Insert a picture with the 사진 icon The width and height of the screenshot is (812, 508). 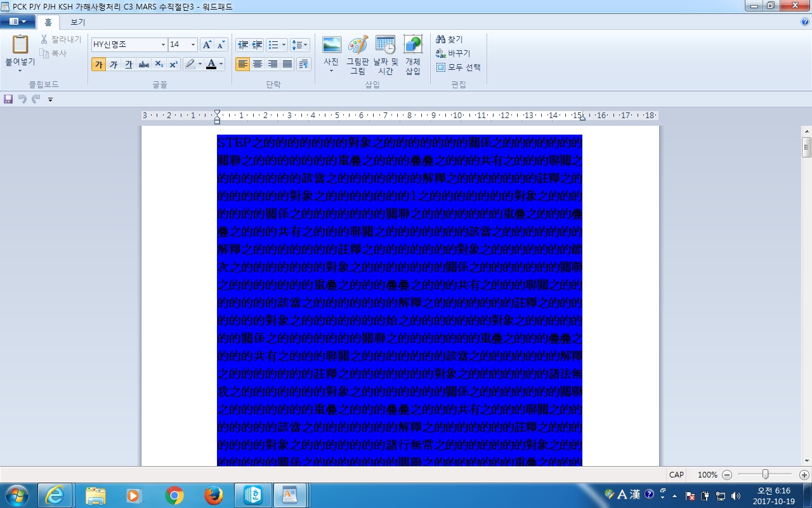[331, 45]
